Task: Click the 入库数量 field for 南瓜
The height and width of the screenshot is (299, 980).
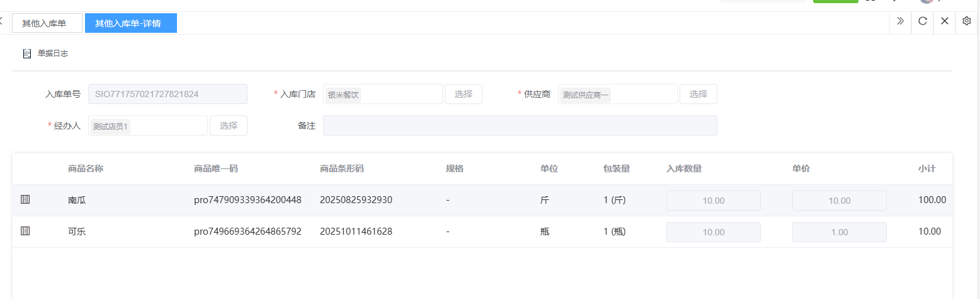Action: (713, 201)
